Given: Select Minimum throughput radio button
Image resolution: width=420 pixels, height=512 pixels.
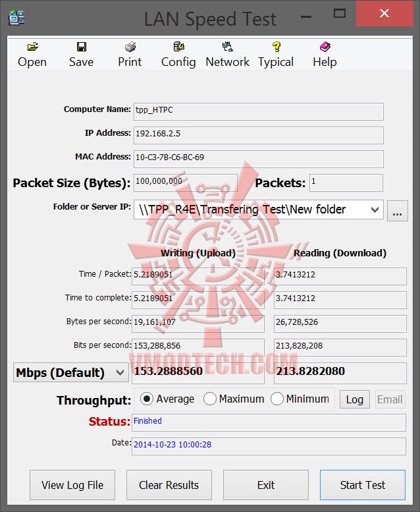Looking at the screenshot, I should tap(276, 399).
